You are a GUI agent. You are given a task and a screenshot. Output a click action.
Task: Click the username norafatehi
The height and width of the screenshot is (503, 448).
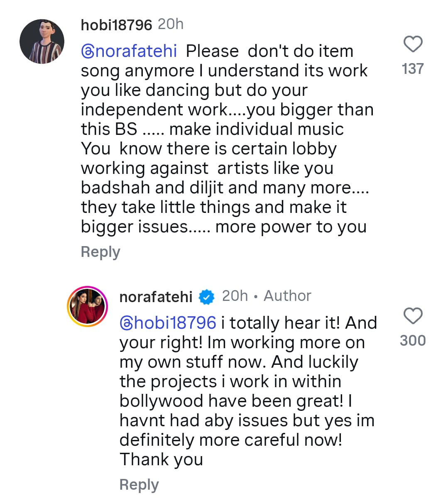(156, 296)
